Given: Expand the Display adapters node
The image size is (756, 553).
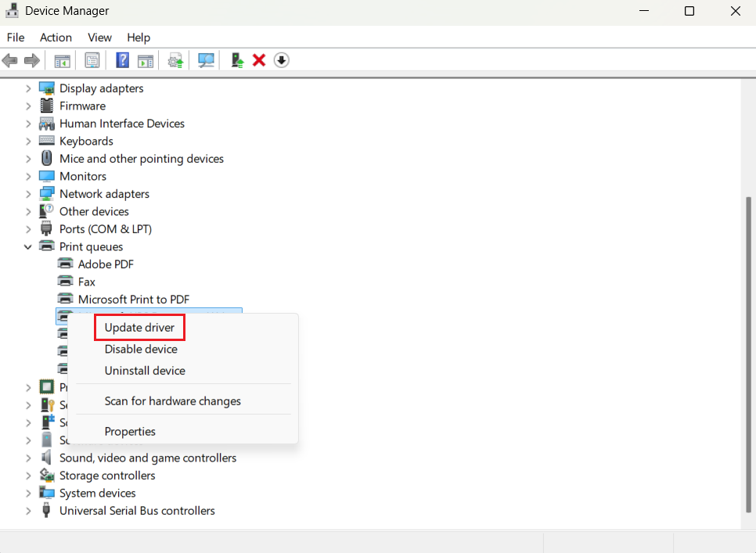Looking at the screenshot, I should click(28, 88).
